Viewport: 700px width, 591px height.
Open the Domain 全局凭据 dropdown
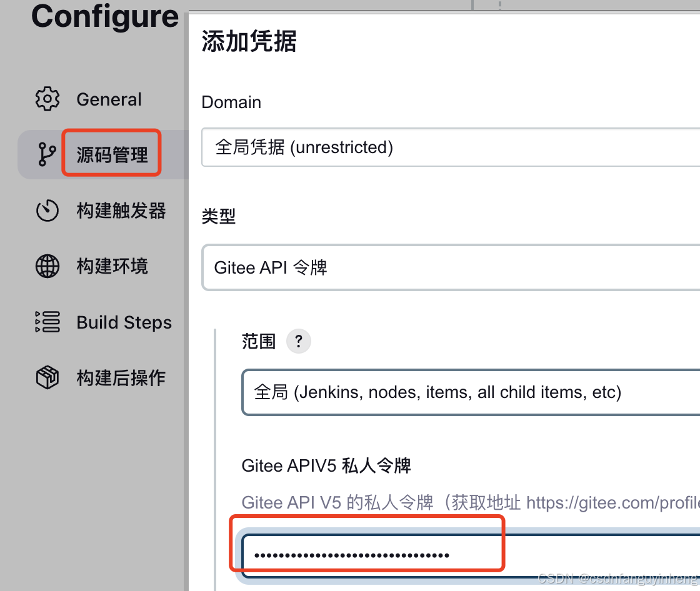pos(451,147)
